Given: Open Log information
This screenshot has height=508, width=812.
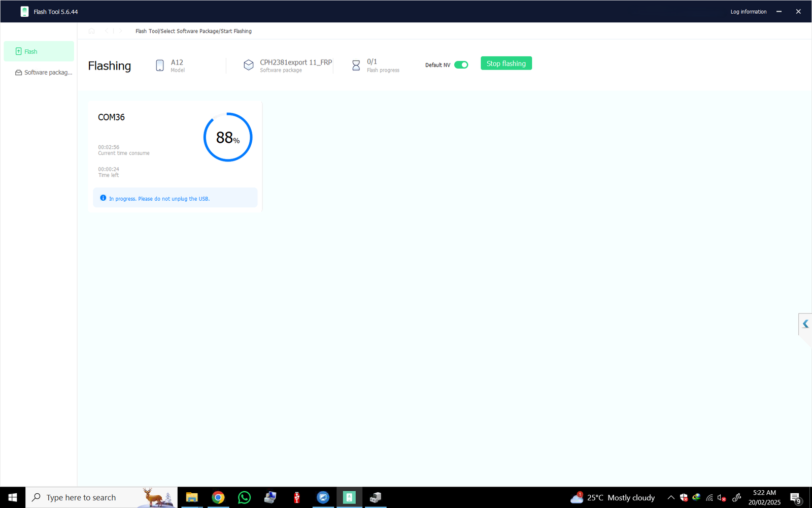Looking at the screenshot, I should click(x=748, y=11).
